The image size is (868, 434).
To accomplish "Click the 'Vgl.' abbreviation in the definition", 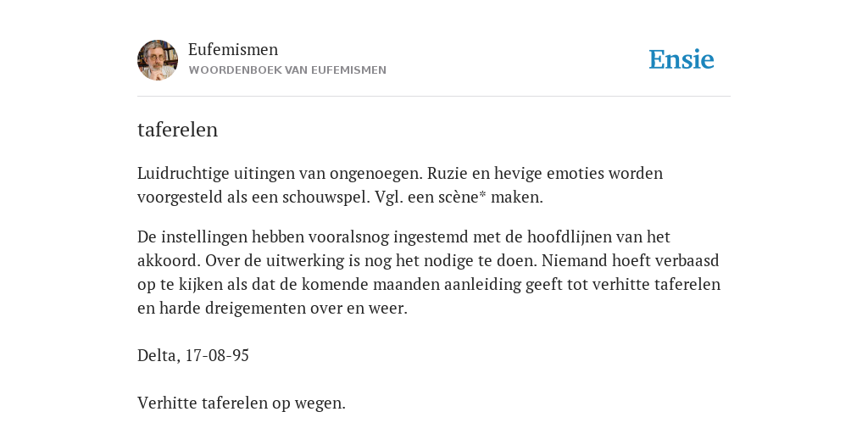I will (x=388, y=197).
